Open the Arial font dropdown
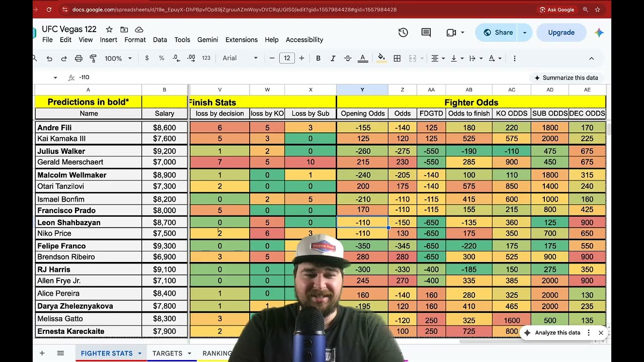 [x=240, y=58]
